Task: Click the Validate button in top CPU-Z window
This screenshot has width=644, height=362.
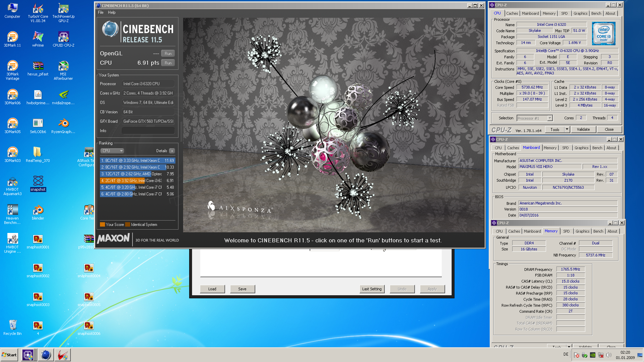Action: pos(583,130)
